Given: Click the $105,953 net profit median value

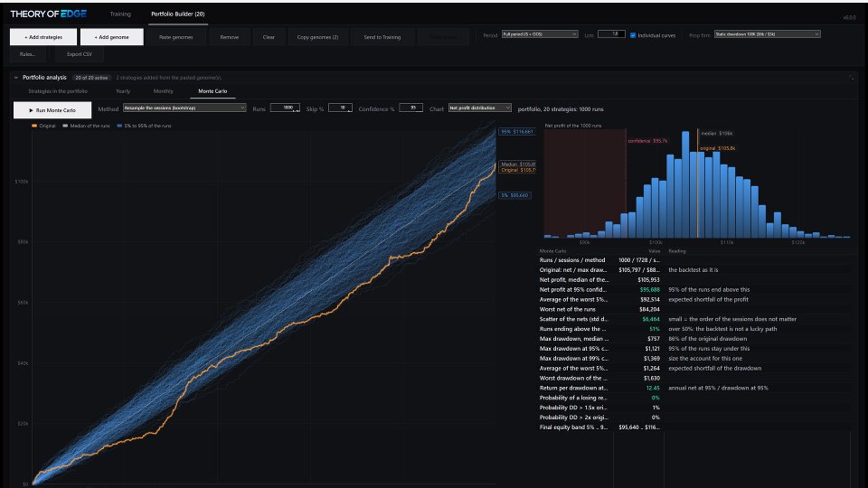Looking at the screenshot, I should pyautogui.click(x=648, y=280).
